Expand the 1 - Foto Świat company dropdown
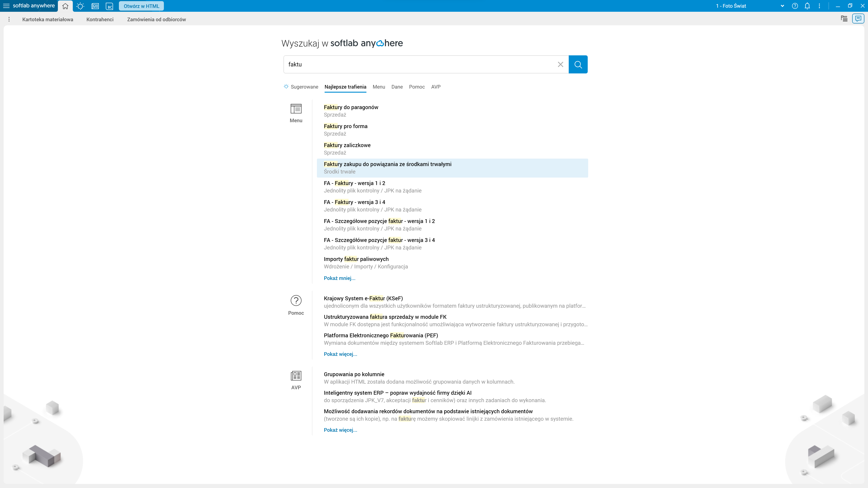The image size is (868, 488). coord(782,6)
